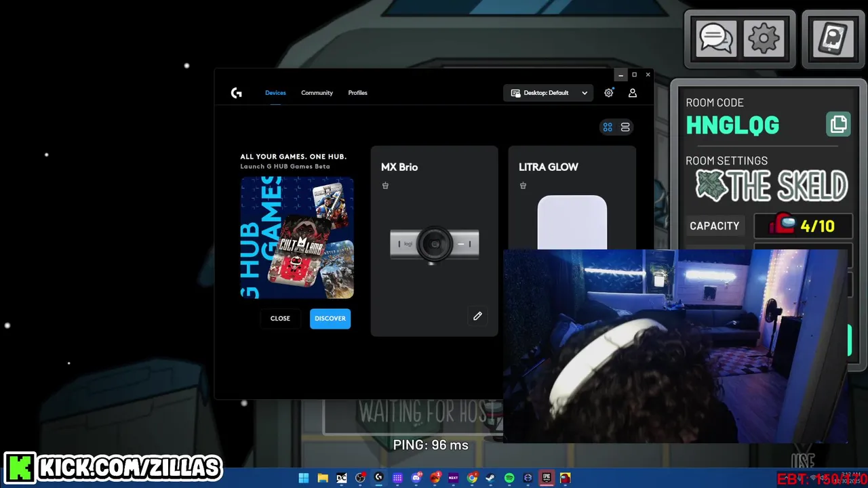Dismiss the promo with CLOSE button
868x488 pixels.
coord(280,319)
